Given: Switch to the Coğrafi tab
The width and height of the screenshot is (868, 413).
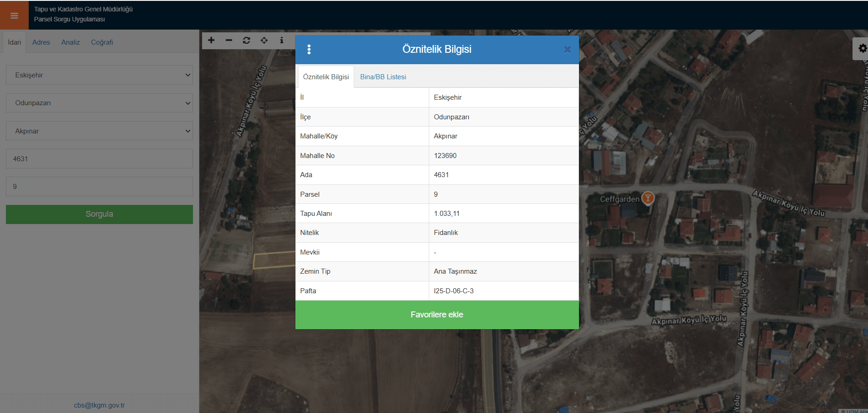Looking at the screenshot, I should click(102, 42).
